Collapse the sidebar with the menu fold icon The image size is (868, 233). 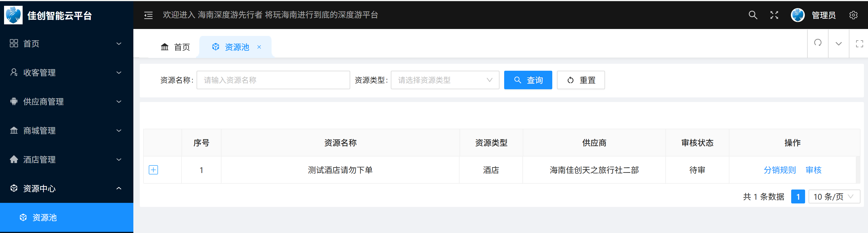[148, 15]
